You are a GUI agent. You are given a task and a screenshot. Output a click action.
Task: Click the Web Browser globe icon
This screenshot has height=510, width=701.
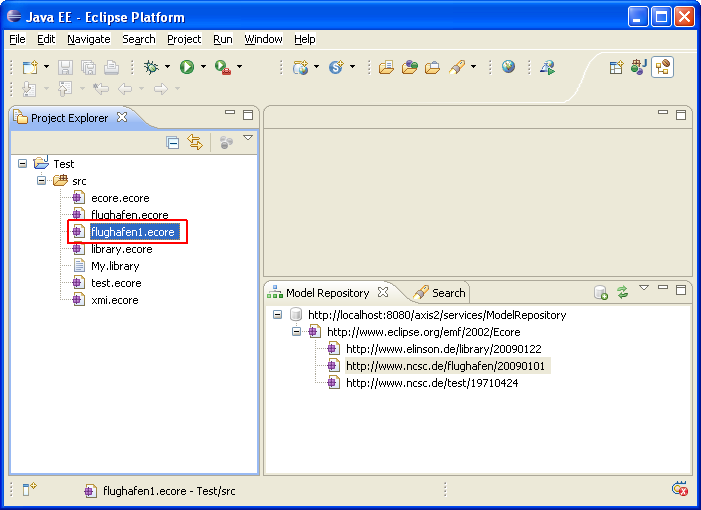[508, 67]
